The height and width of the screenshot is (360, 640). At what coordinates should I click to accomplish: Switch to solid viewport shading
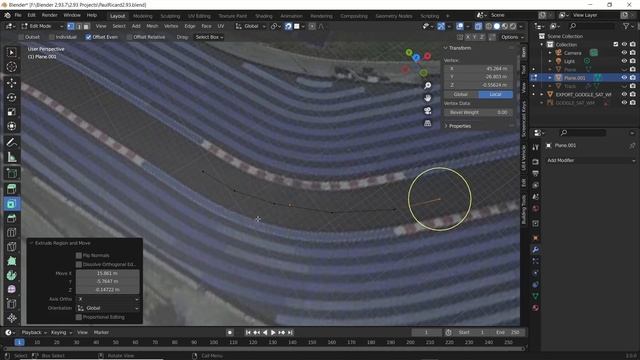(x=496, y=27)
